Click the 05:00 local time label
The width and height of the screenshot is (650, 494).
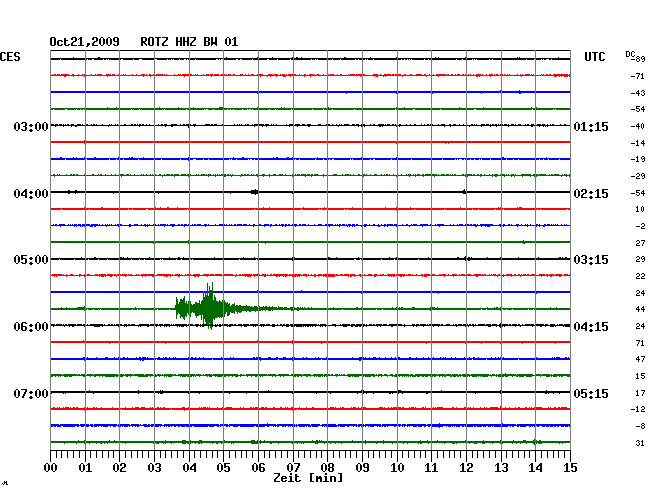pyautogui.click(x=31, y=260)
